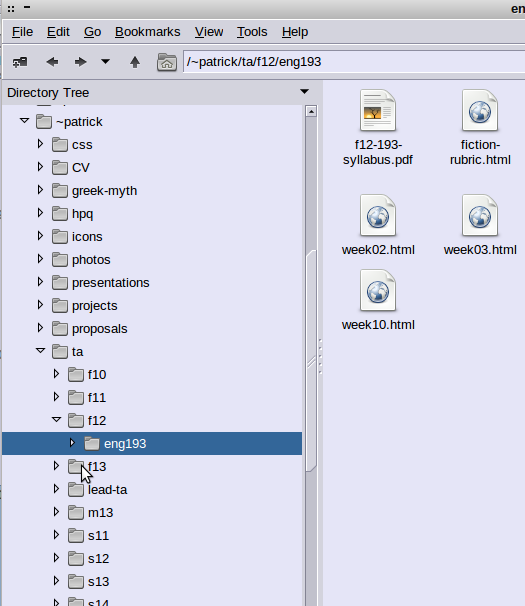The width and height of the screenshot is (525, 606).
Task: Open the Bookmarks menu
Action: (x=148, y=32)
